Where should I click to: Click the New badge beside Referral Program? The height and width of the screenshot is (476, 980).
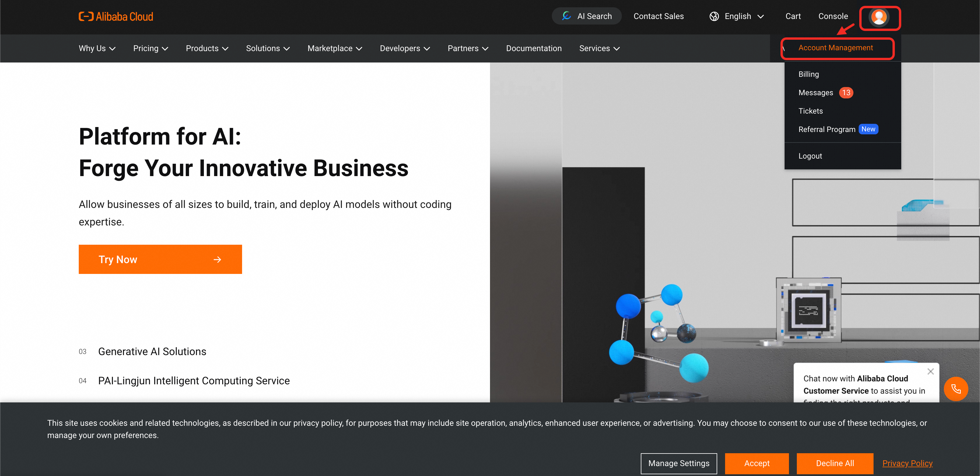(868, 129)
